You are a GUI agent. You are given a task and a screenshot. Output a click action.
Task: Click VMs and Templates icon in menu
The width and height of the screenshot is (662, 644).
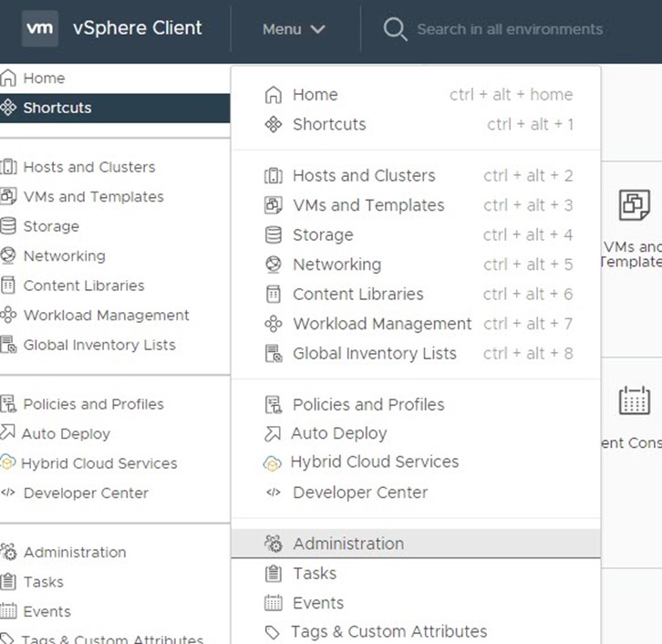pos(274,205)
